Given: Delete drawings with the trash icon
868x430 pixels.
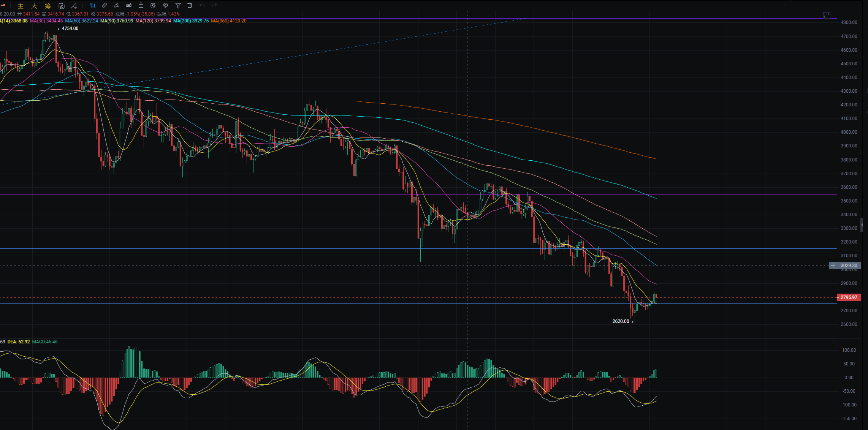Looking at the screenshot, I should tap(190, 5).
